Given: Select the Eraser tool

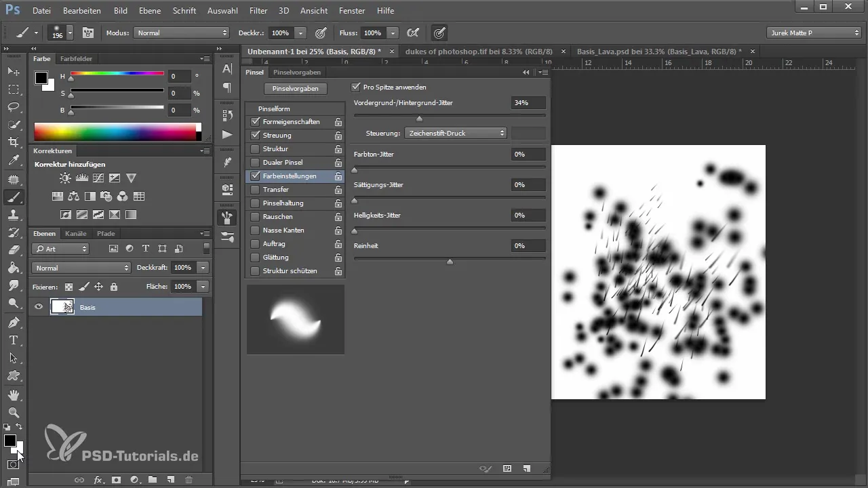Looking at the screenshot, I should click(13, 250).
